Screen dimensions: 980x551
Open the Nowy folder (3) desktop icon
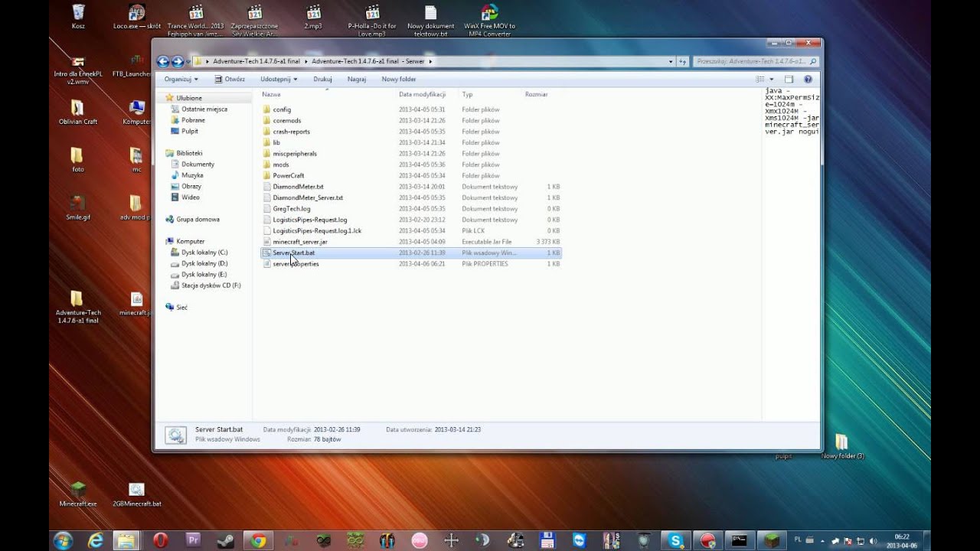[842, 446]
